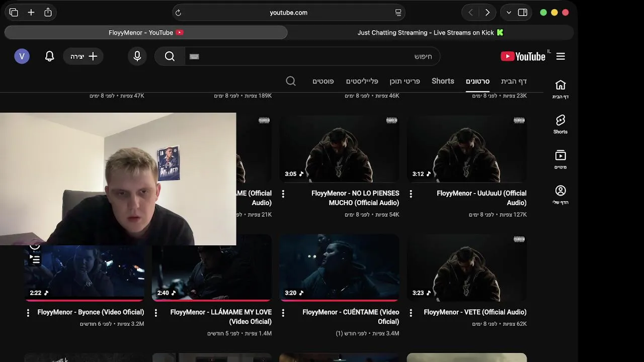Open UuUuuU (Official Audio) thumbnail
644x362 pixels.
pos(467,149)
